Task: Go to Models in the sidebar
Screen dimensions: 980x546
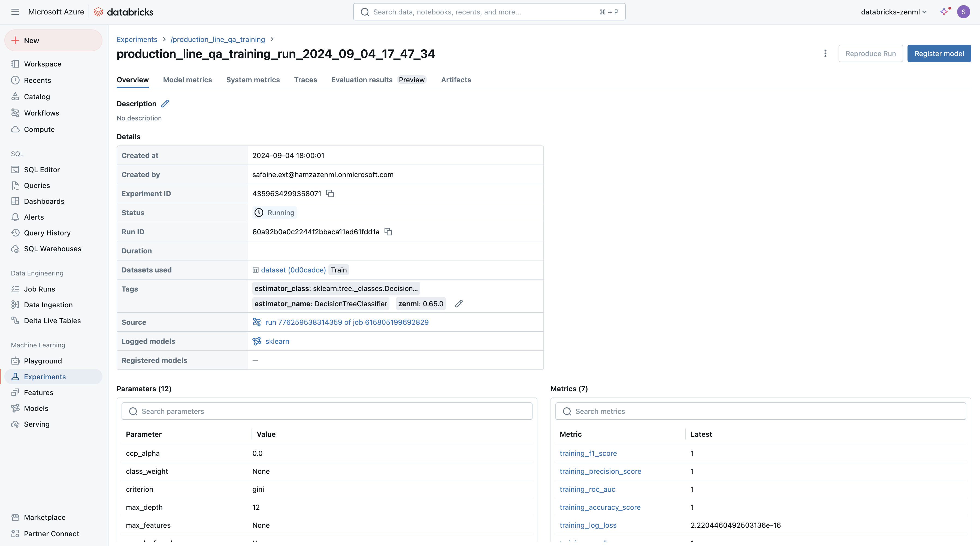Action: [36, 408]
